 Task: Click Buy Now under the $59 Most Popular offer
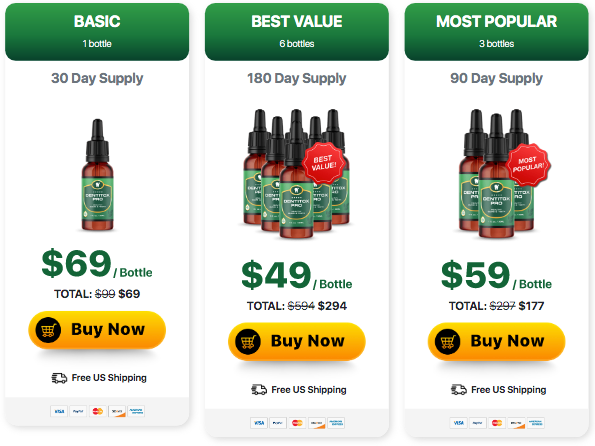tap(496, 341)
